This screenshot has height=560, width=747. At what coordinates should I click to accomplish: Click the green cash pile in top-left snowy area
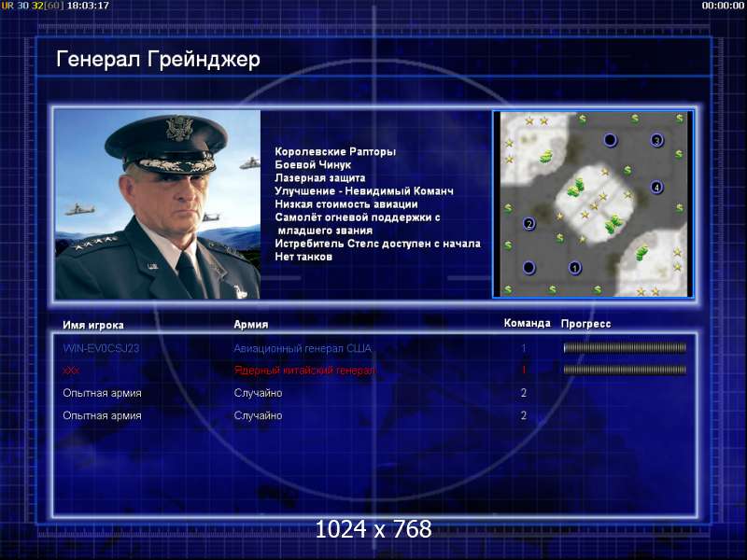tap(546, 156)
